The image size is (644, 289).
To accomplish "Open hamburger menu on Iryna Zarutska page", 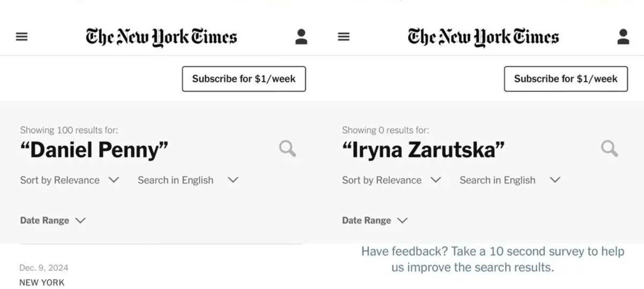I will tap(343, 37).
